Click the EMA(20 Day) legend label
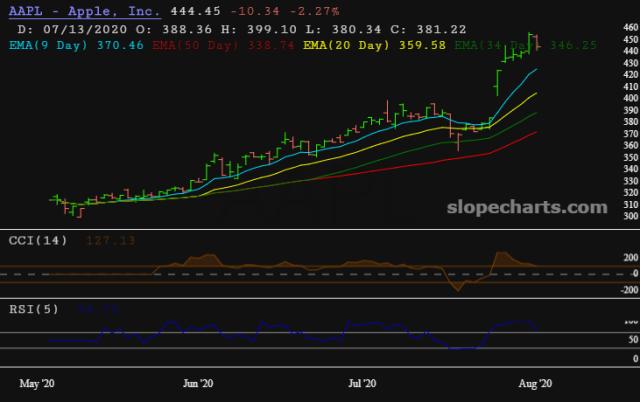The width and height of the screenshot is (640, 402). click(346, 45)
